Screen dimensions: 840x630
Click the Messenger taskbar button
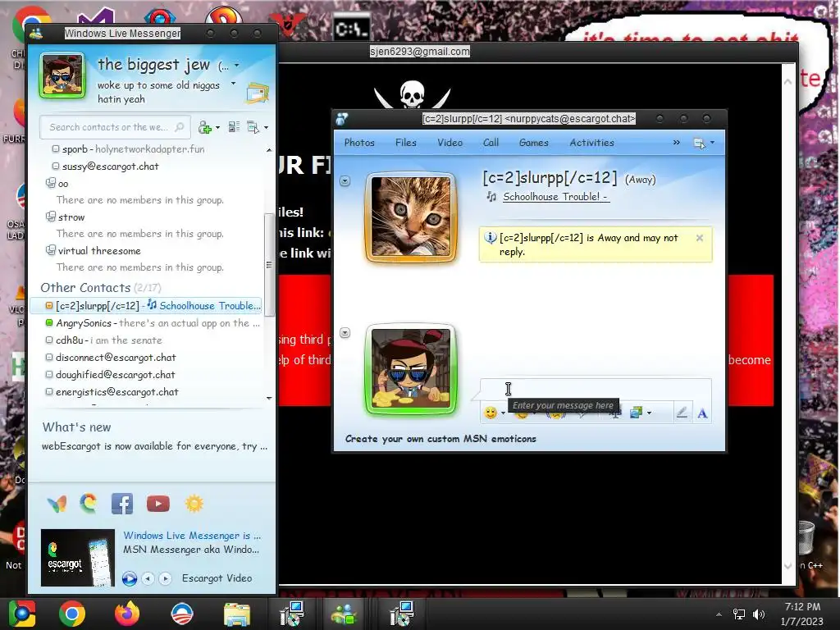[344, 614]
